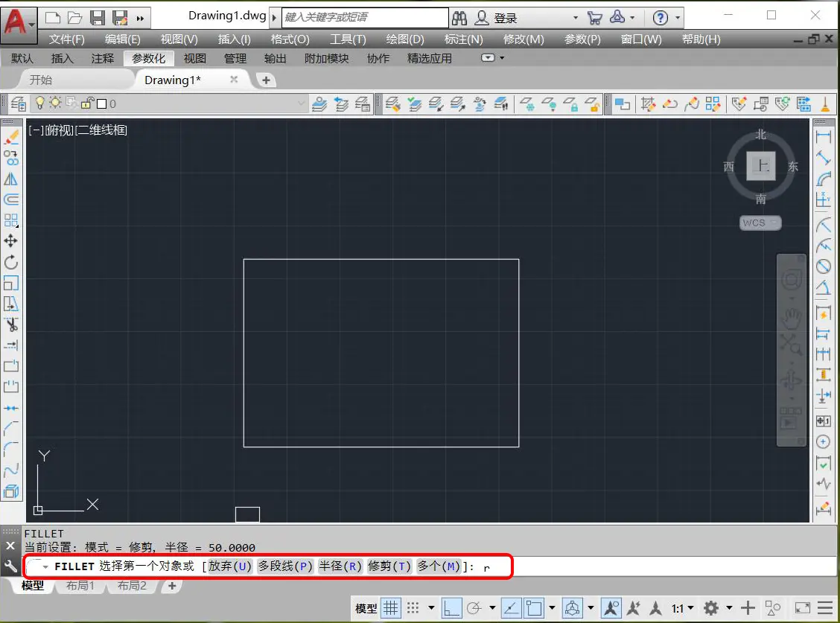This screenshot has height=623, width=840.
Task: Toggle snap mode dots in status bar
Action: point(413,609)
